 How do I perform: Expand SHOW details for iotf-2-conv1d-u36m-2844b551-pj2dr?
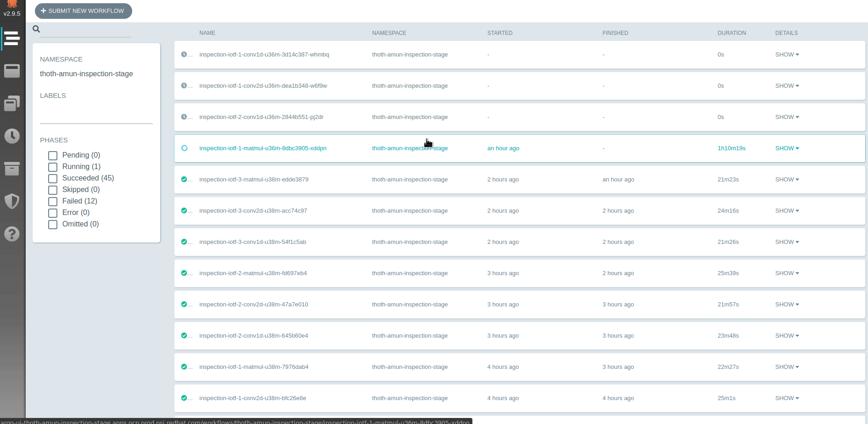(787, 117)
